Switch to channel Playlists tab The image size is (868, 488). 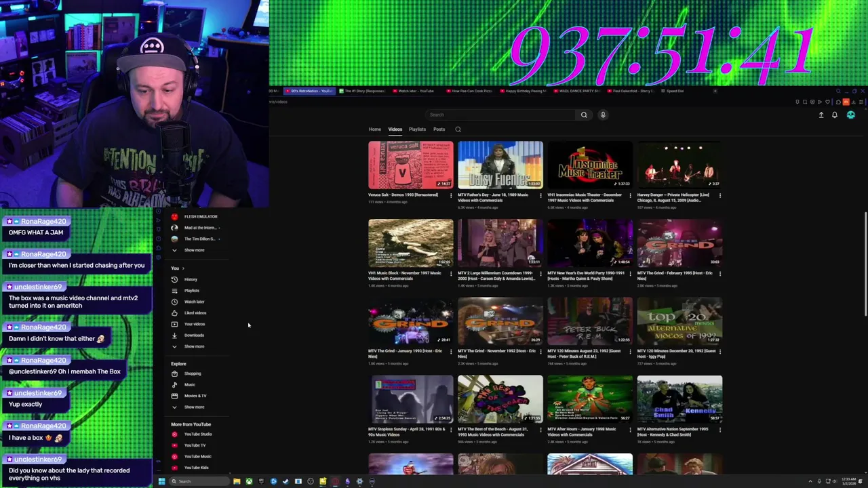coord(417,129)
